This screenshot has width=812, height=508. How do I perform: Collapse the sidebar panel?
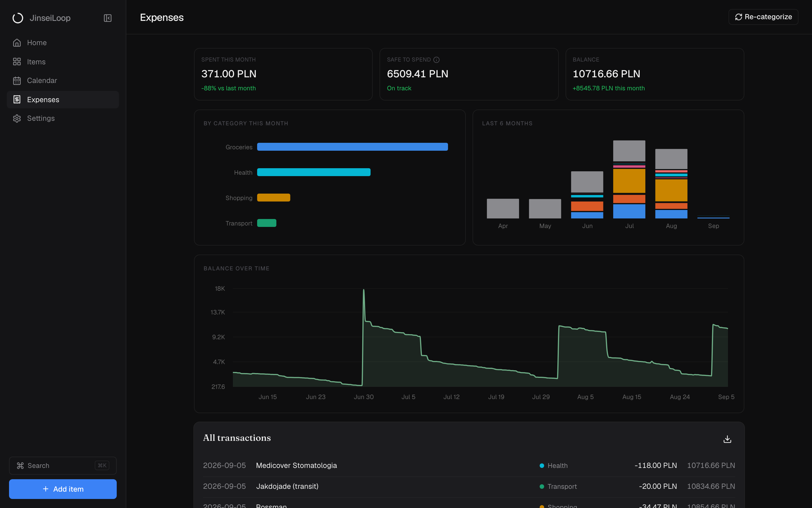tap(107, 18)
